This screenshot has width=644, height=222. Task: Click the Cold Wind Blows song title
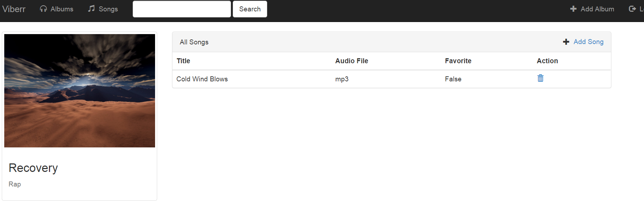point(202,79)
